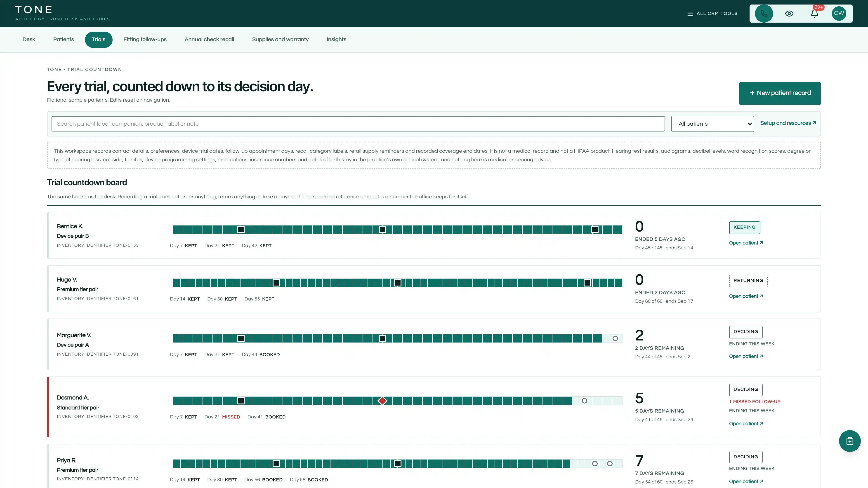Toggle the eye view icon in header
The height and width of the screenshot is (488, 868).
[x=789, y=14]
